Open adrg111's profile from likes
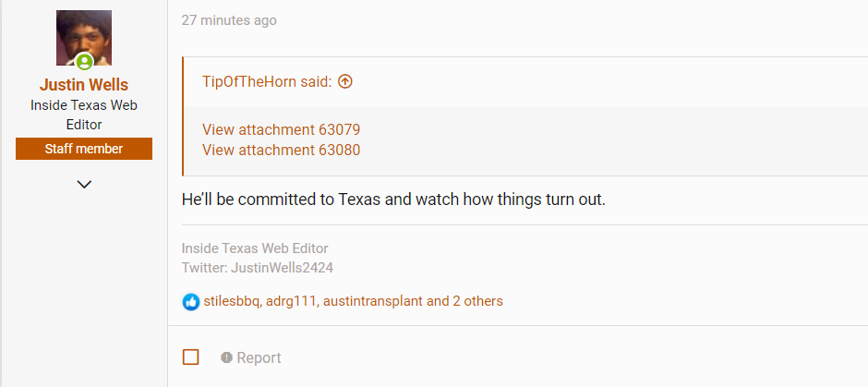The height and width of the screenshot is (387, 868). [x=291, y=301]
